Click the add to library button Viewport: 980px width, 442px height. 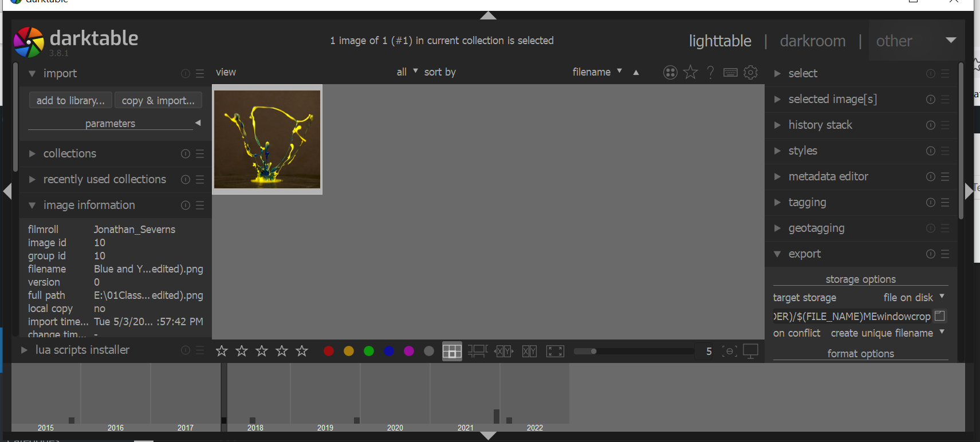pos(70,100)
